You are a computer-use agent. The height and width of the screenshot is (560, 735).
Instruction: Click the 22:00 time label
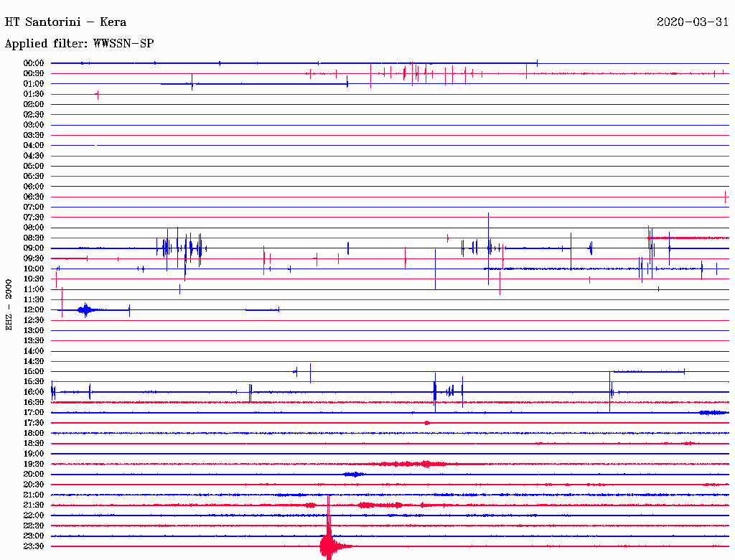coord(34,515)
